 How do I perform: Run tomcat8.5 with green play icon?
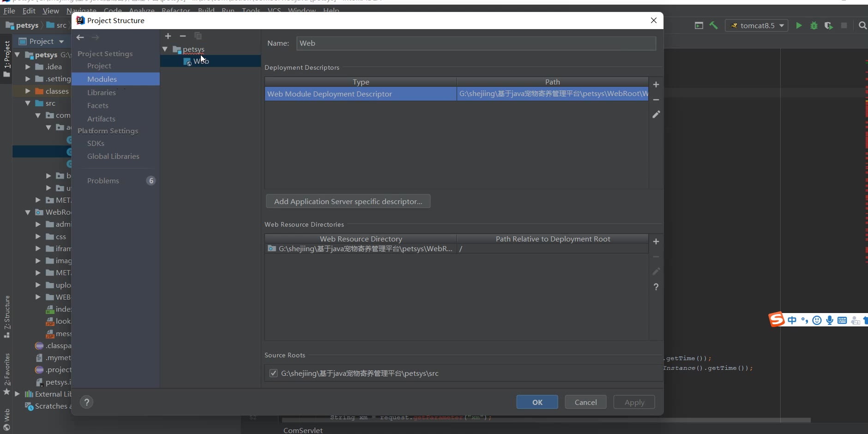pos(799,25)
